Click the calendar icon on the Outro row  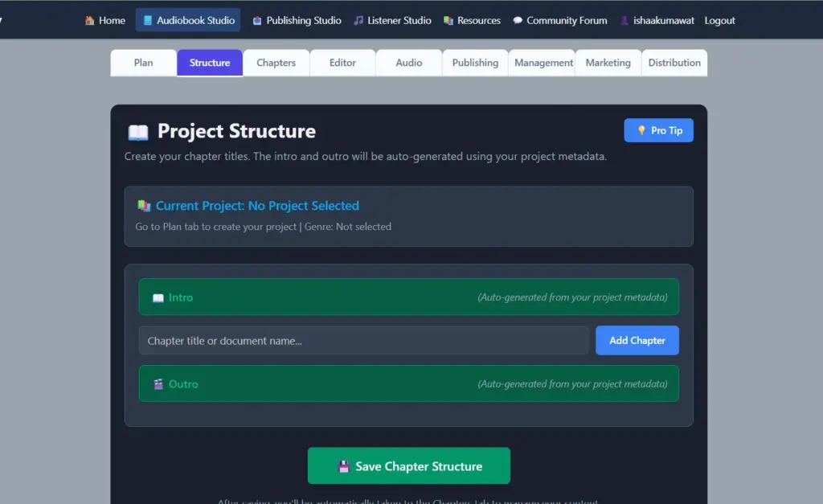[x=158, y=383]
